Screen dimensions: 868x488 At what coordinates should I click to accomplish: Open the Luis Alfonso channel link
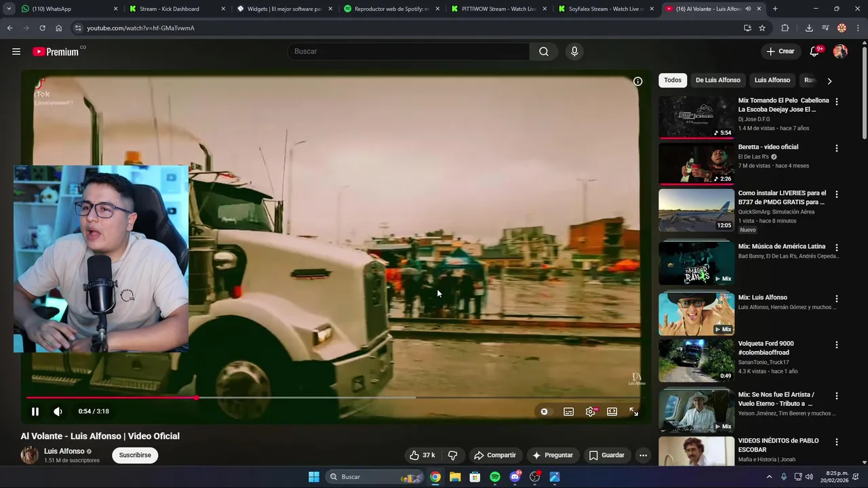64,451
